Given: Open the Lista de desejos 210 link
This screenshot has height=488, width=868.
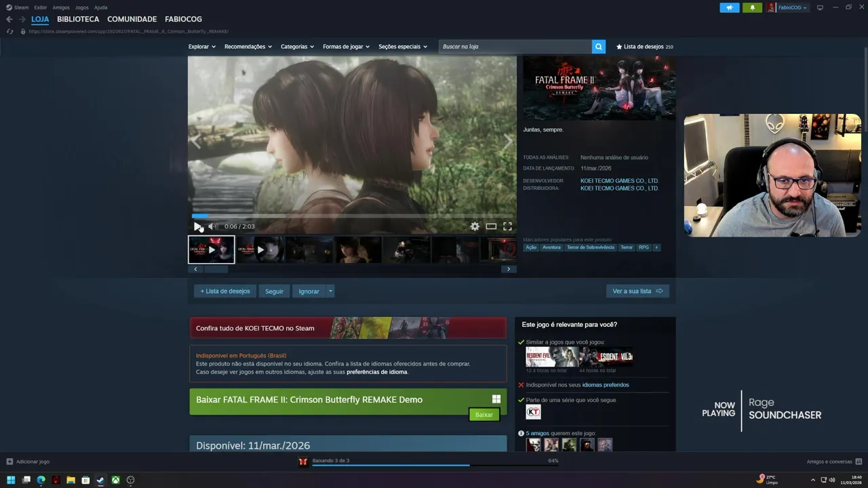Looking at the screenshot, I should point(644,47).
